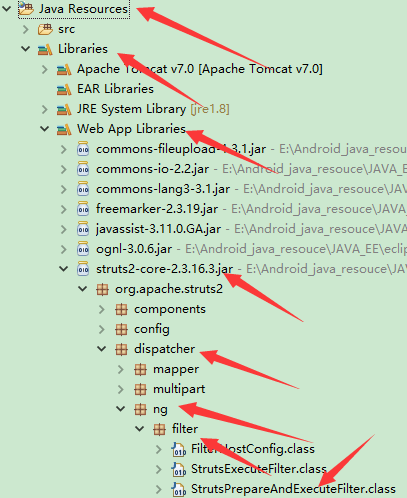Expand the JRE System Library node
This screenshot has width=407, height=498.
[45, 109]
